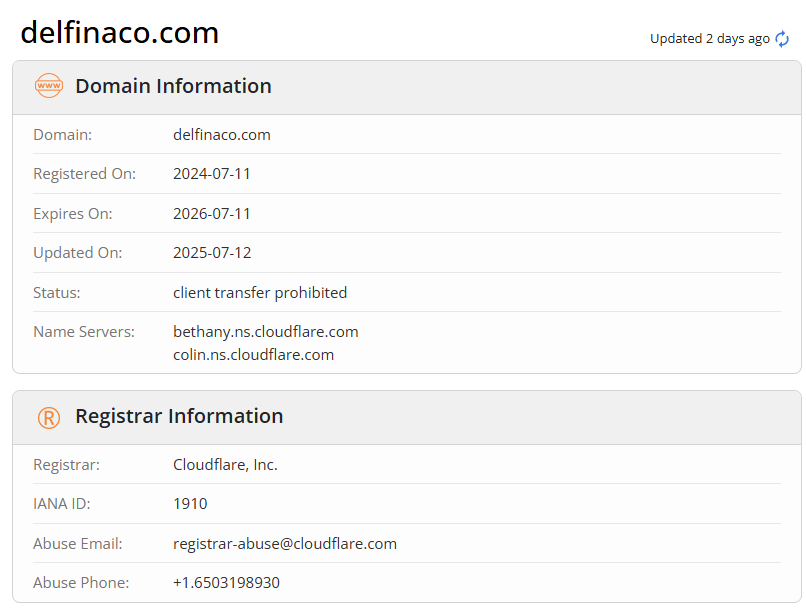Click the orange www globe icon
This screenshot has width=806, height=616.
pos(49,86)
